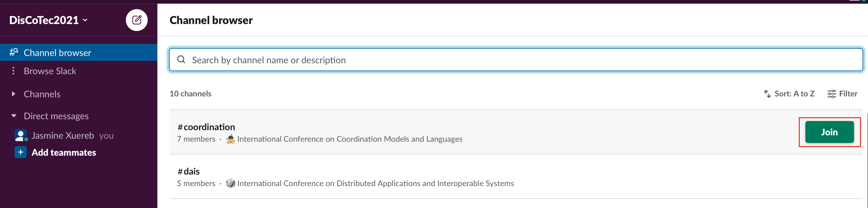Focus the channel search input field
This screenshot has height=208, width=868.
(x=515, y=60)
